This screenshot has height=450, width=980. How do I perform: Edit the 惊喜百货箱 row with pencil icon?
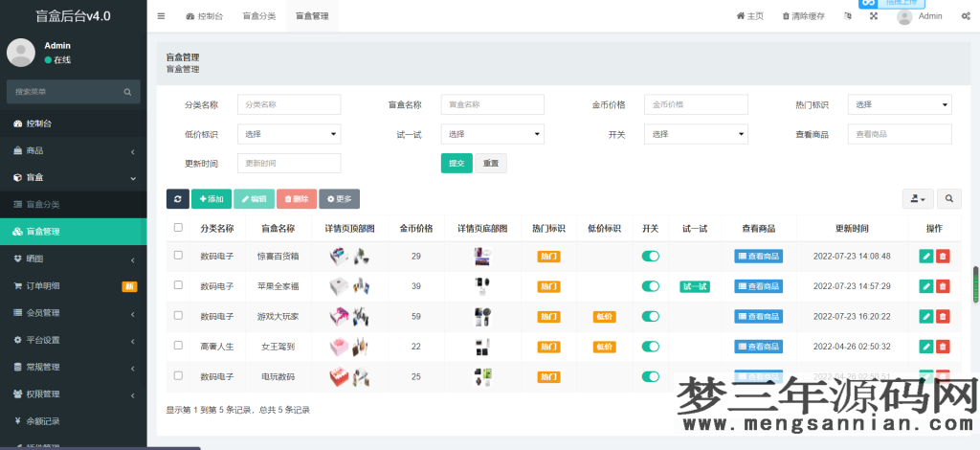pyautogui.click(x=926, y=257)
